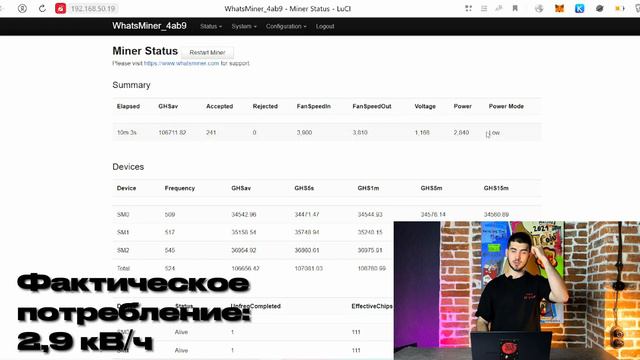
Task: Click the SM2 device row label
Action: [x=123, y=250]
